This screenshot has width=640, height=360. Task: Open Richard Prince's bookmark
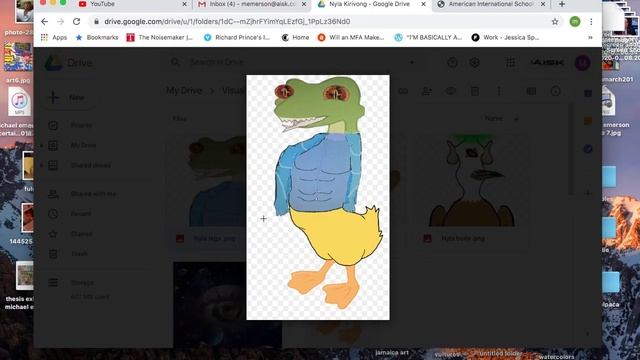[237, 37]
